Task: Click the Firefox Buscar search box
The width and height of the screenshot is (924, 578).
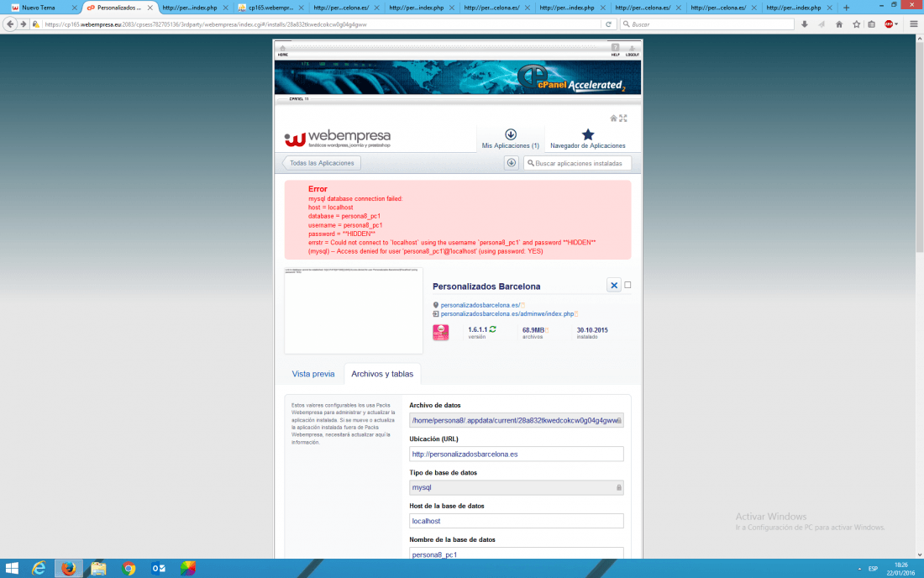Action: coord(707,24)
